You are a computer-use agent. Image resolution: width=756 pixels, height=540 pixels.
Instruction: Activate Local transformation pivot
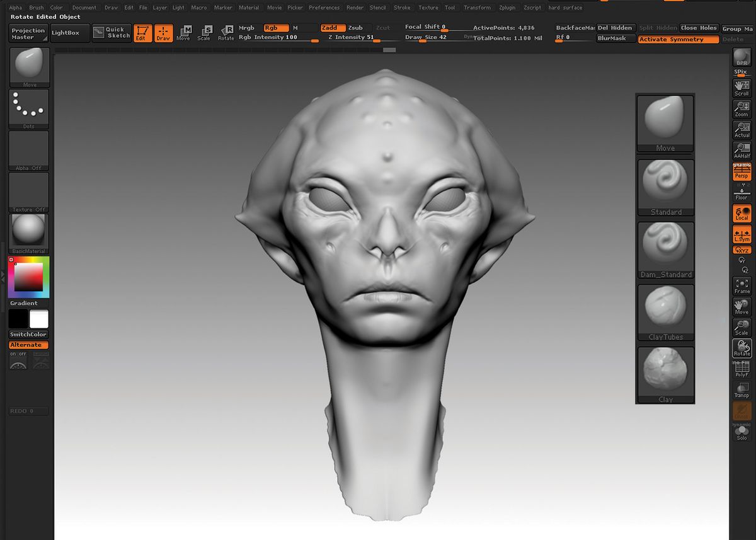tap(741, 213)
